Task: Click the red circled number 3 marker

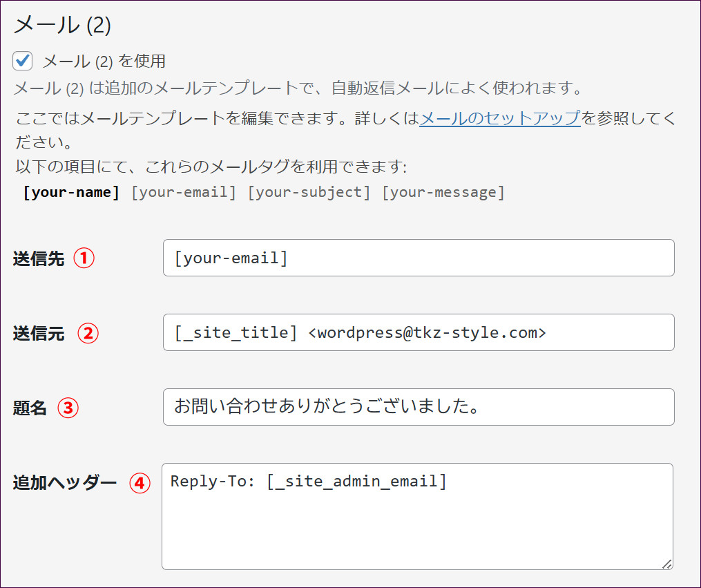Action: [68, 408]
